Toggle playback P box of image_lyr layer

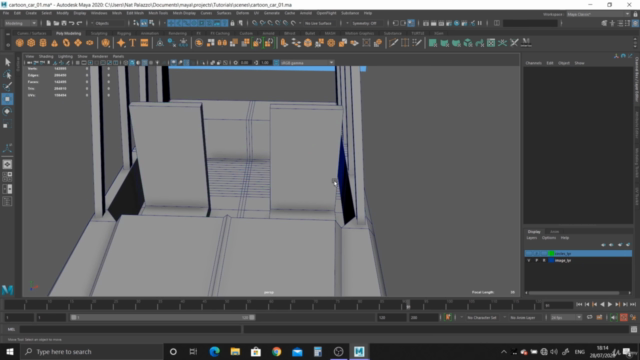point(537,260)
